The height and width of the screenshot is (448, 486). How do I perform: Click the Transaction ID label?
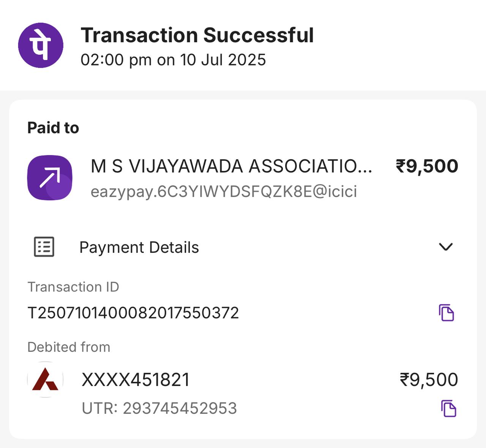(x=73, y=287)
